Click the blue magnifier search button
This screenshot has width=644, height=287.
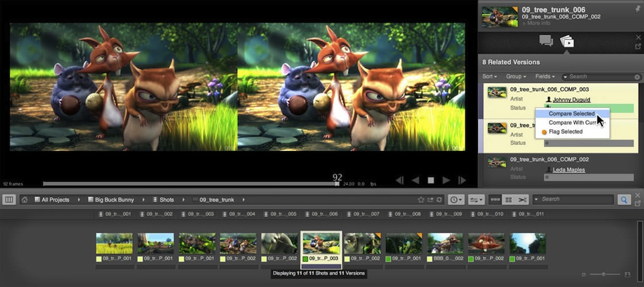623,200
